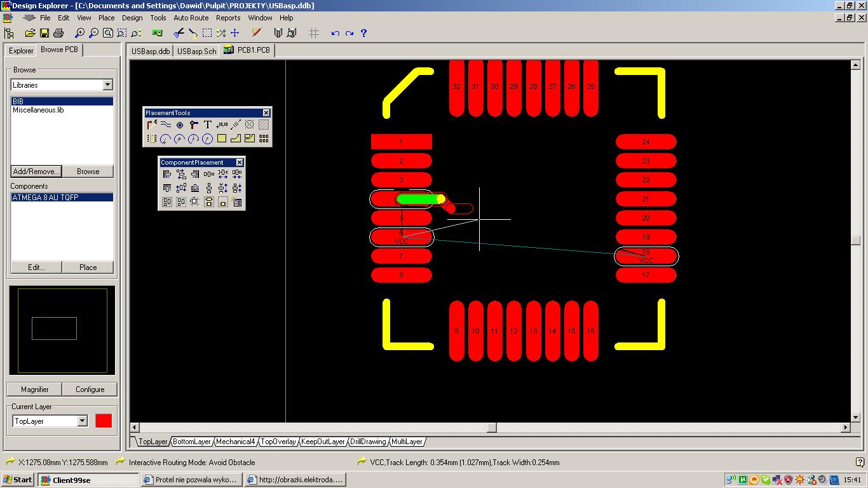
Task: Click the Browse button under libraries list
Action: (88, 171)
